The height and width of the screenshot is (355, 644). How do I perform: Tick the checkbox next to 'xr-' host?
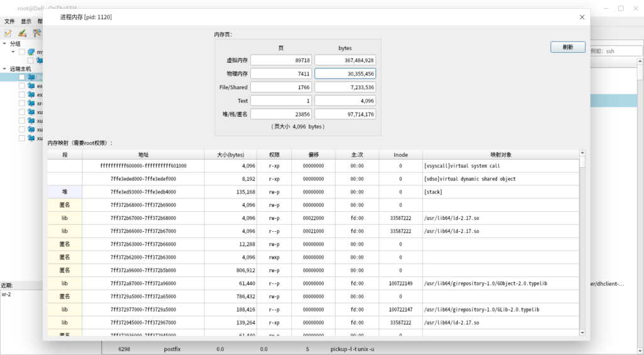tap(22, 103)
